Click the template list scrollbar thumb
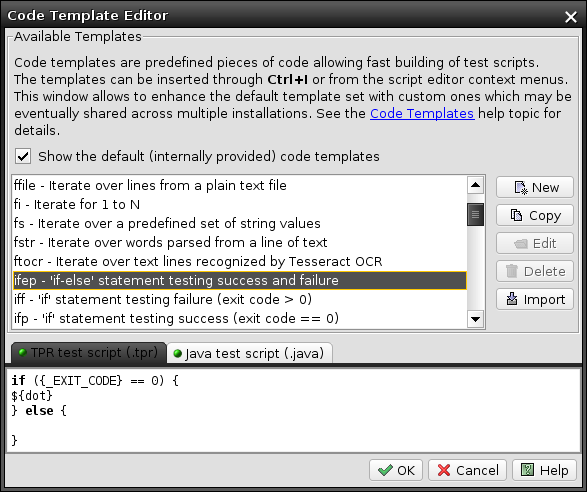The width and height of the screenshot is (587, 492). [475, 215]
